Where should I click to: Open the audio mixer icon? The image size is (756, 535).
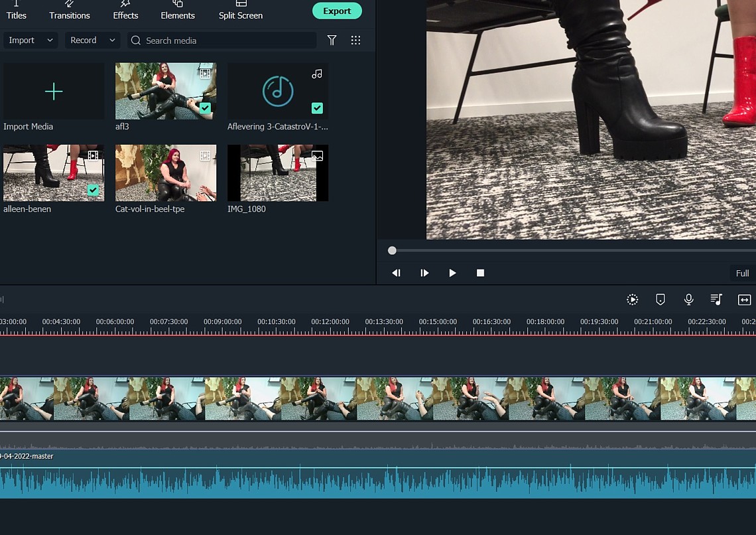716,299
